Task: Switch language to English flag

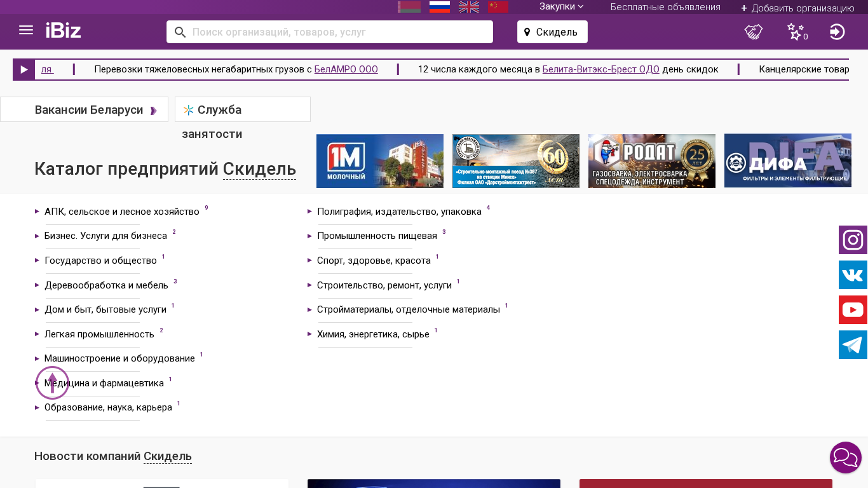Action: 469,7
